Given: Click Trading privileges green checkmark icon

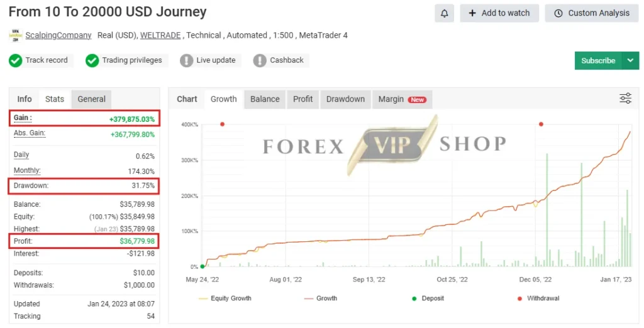Looking at the screenshot, I should point(92,60).
